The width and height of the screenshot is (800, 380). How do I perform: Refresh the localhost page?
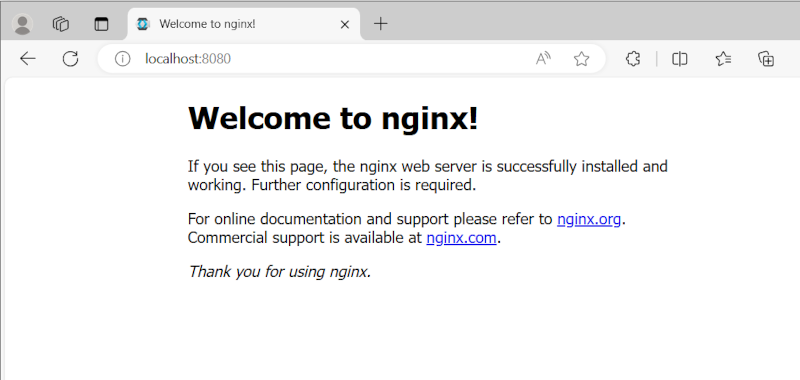click(70, 59)
